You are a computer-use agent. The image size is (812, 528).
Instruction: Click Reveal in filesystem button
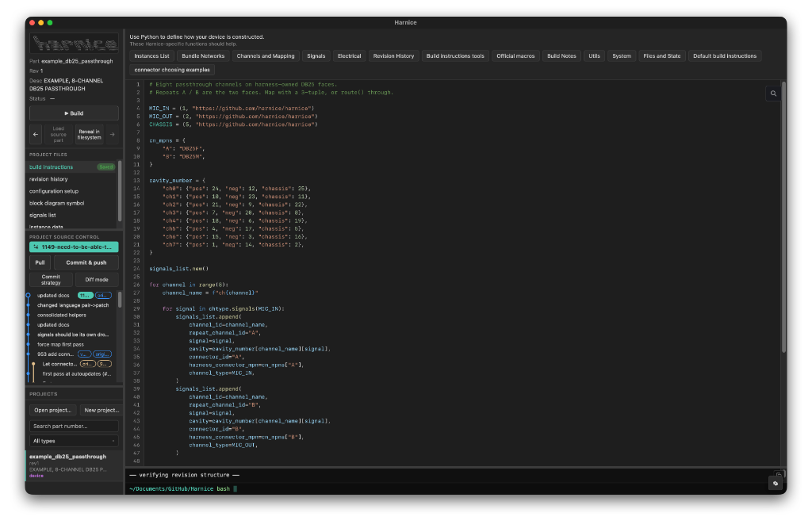click(x=89, y=135)
